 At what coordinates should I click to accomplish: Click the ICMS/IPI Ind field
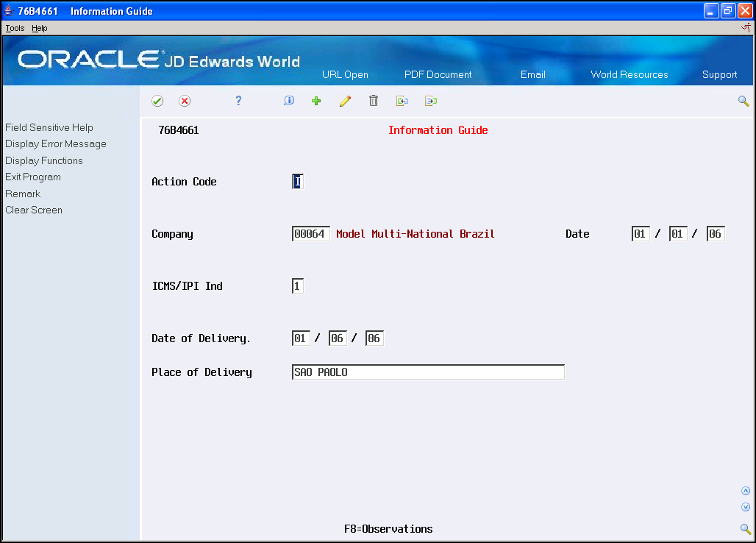(x=298, y=286)
